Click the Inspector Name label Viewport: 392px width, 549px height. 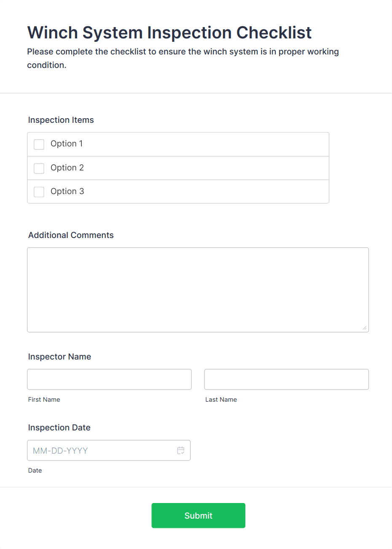coord(59,357)
